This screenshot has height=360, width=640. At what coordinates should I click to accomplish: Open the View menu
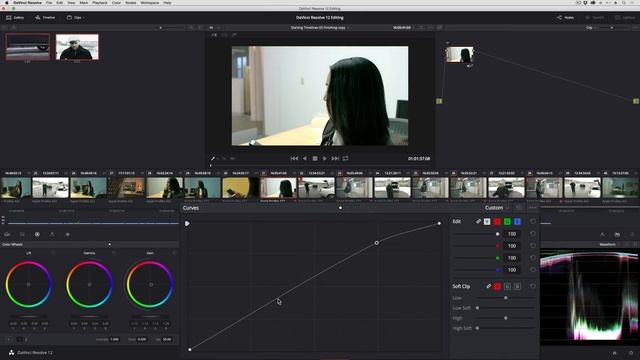tap(71, 2)
